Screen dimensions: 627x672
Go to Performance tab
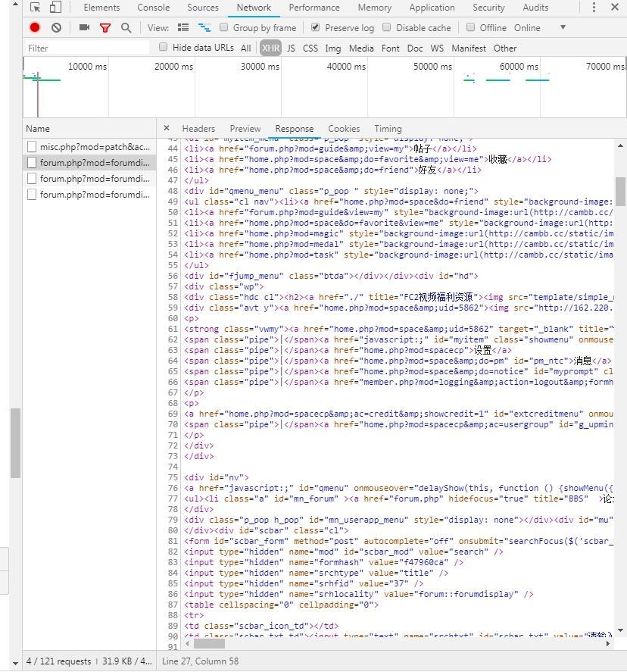click(x=314, y=8)
